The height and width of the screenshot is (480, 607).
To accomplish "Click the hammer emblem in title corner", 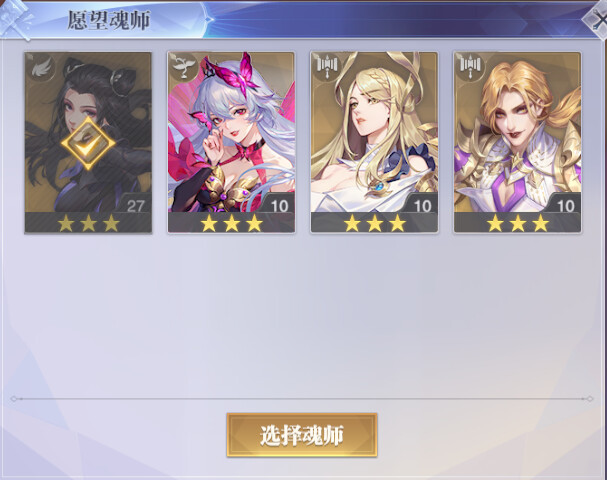I will click(16, 19).
